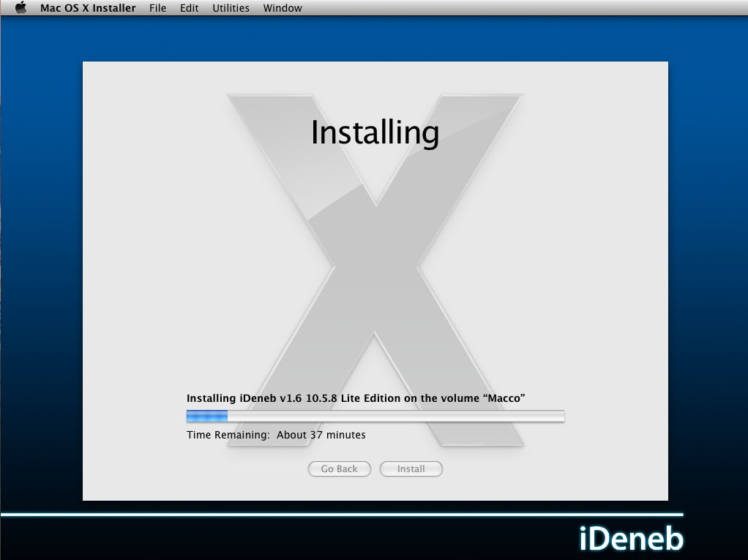748x560 pixels.
Task: Open the File menu
Action: click(157, 8)
